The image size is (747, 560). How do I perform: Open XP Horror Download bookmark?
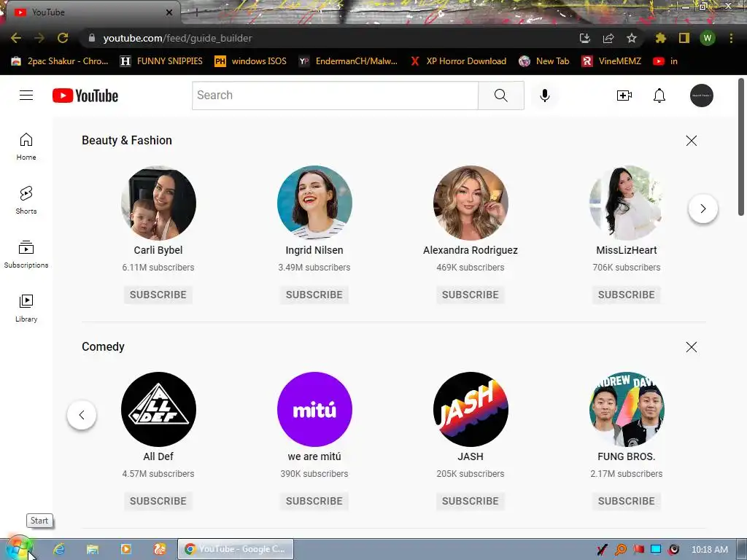tap(458, 61)
